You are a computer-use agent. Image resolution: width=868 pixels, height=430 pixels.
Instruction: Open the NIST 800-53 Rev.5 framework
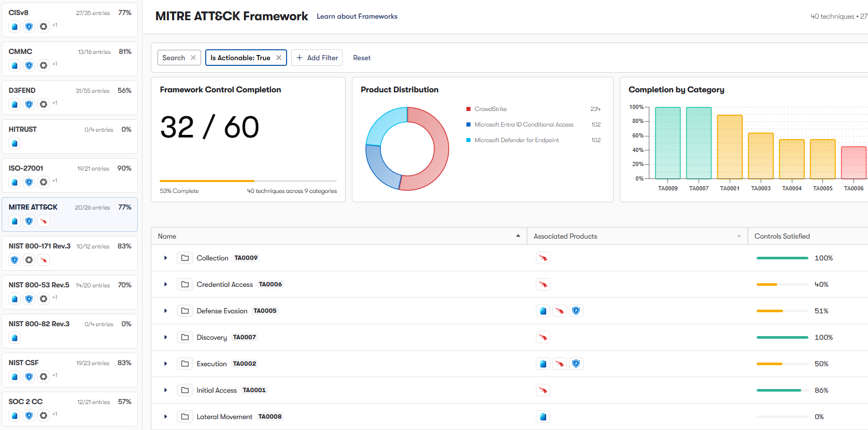69,292
